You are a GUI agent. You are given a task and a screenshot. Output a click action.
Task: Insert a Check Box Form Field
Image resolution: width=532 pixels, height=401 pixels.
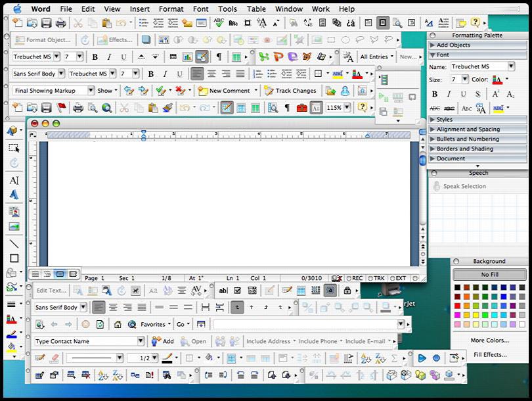tap(238, 291)
